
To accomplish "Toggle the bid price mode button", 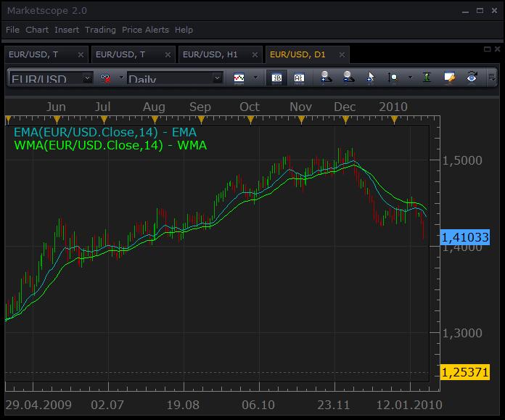I will [276, 78].
